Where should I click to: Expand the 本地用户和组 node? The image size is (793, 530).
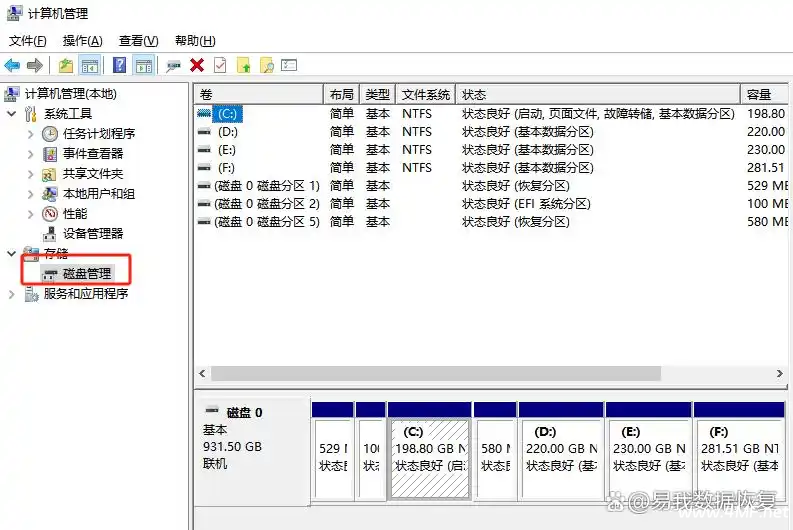[29, 194]
